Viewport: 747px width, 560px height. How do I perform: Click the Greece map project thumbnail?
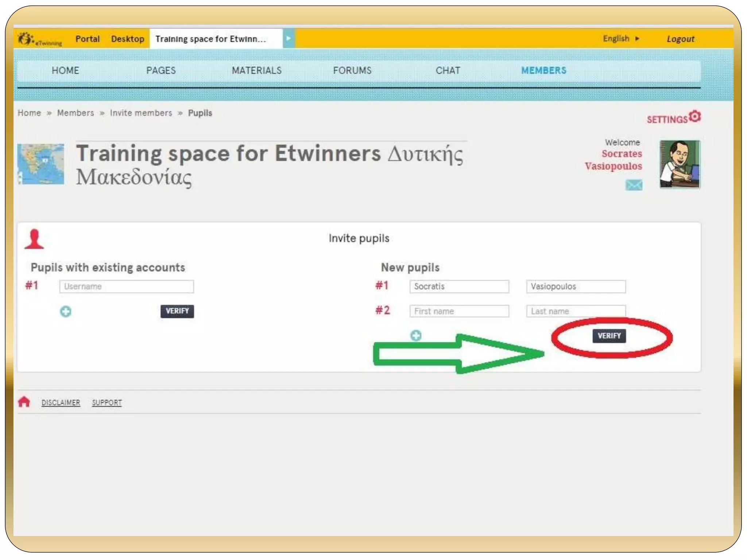click(x=41, y=164)
